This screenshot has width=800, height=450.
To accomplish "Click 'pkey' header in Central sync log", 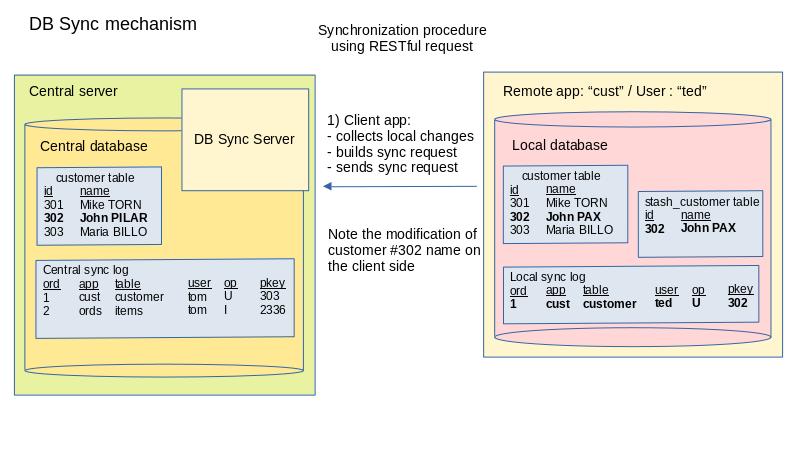I will pos(272,283).
